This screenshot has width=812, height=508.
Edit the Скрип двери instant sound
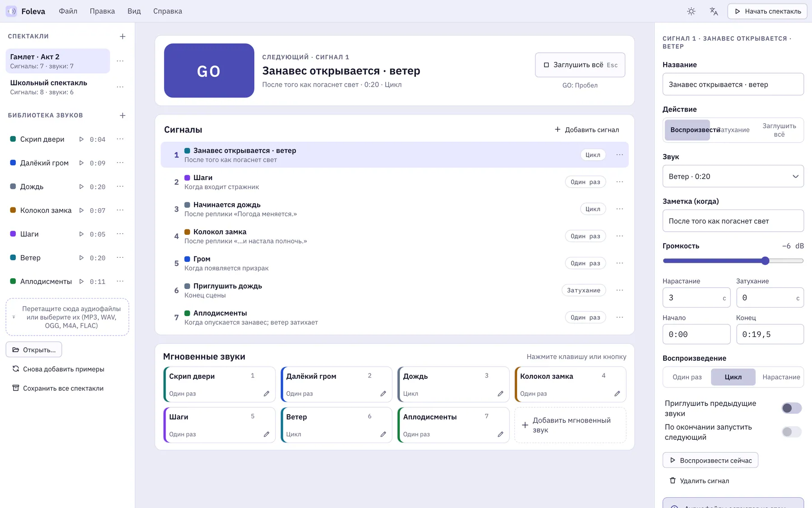pos(267,394)
